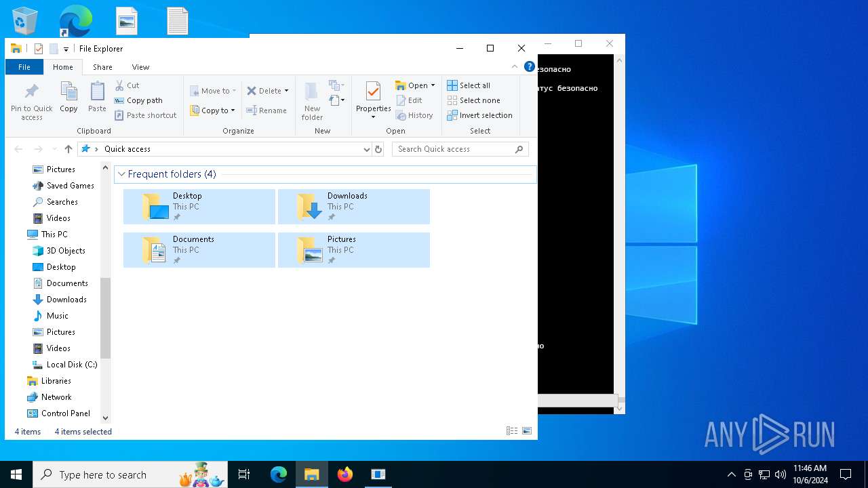The image size is (868, 488).
Task: Click Cut in Clipboard group
Action: click(127, 85)
